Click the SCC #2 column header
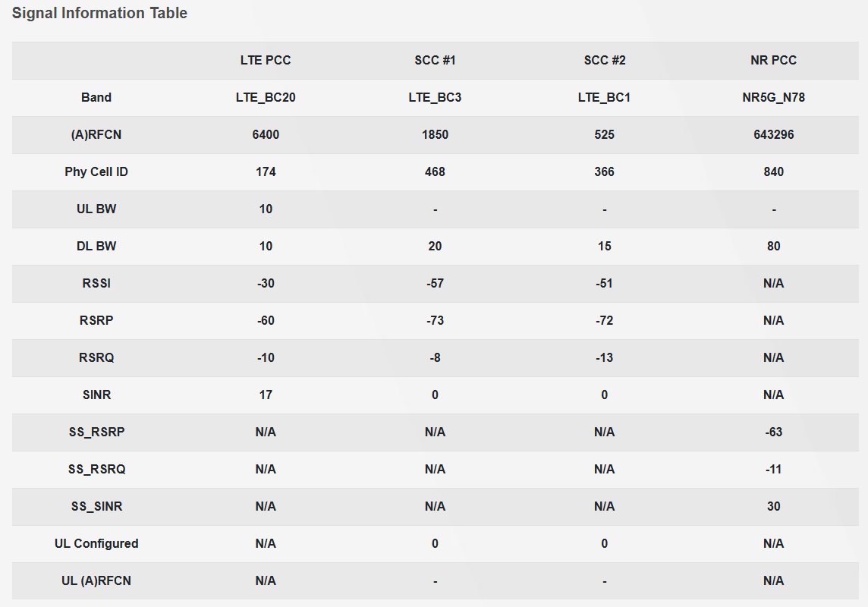Screen dimensions: 868x607 [x=605, y=61]
